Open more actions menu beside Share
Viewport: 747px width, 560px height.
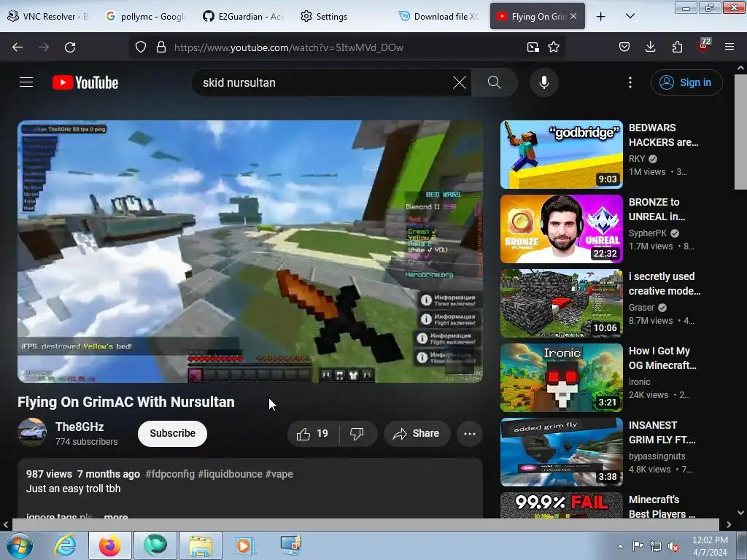(x=469, y=433)
